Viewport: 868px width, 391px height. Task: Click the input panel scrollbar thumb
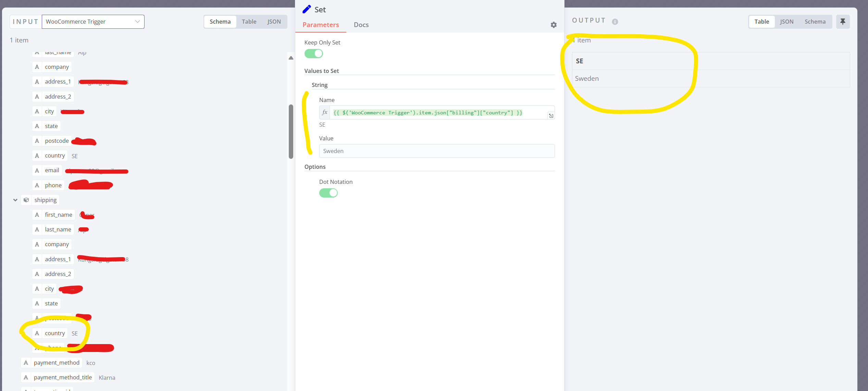tap(291, 131)
